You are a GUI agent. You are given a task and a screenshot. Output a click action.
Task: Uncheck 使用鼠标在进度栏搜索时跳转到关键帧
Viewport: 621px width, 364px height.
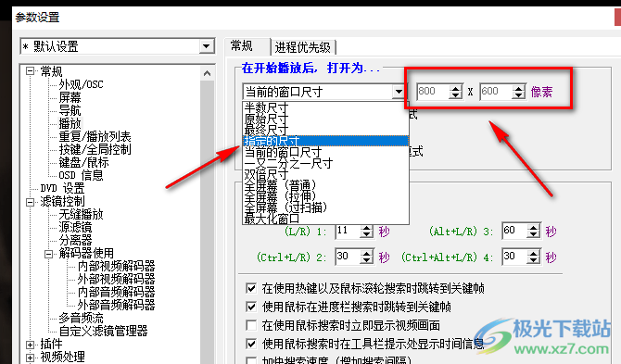pos(251,307)
